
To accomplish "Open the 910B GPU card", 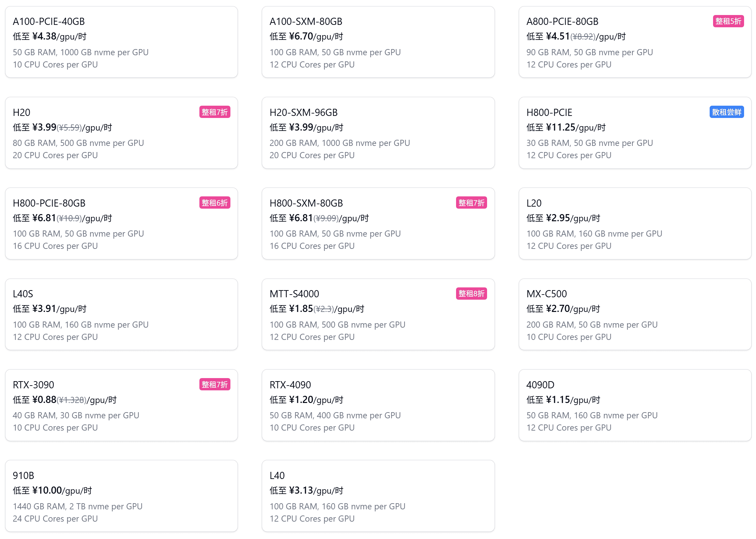I will (121, 496).
